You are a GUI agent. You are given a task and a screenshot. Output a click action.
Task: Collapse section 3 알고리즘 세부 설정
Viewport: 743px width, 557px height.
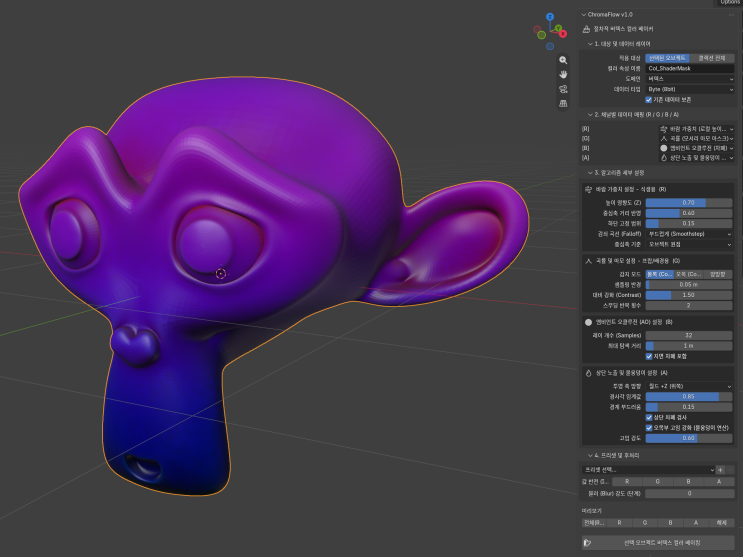tap(590, 173)
